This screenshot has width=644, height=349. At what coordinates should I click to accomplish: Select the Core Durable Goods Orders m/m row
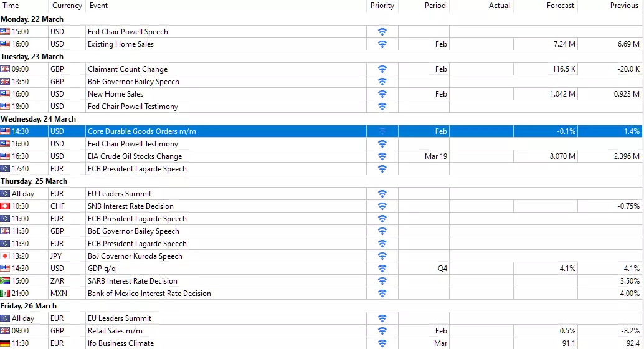pos(321,131)
